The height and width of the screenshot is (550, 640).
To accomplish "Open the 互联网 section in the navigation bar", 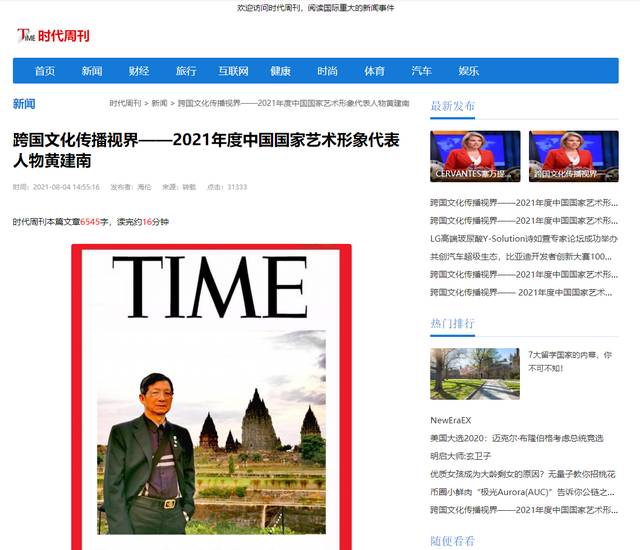I will (x=233, y=71).
